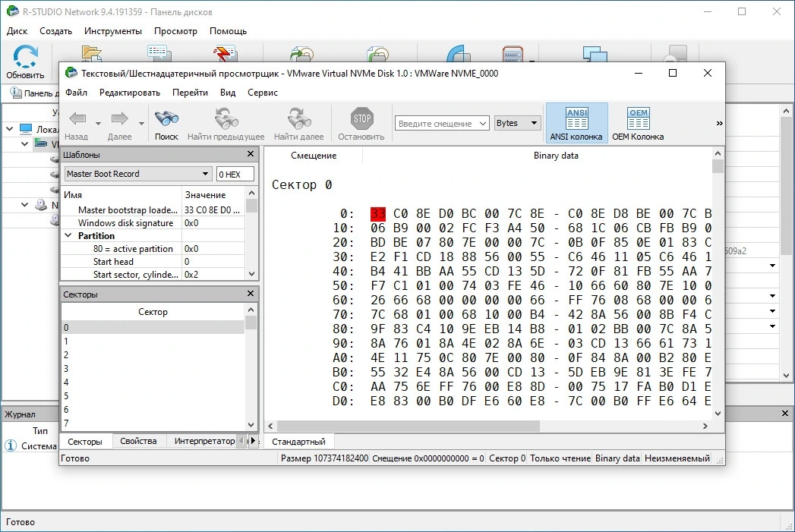795x532 pixels.
Task: Click the Start head row
Action: tap(153, 261)
